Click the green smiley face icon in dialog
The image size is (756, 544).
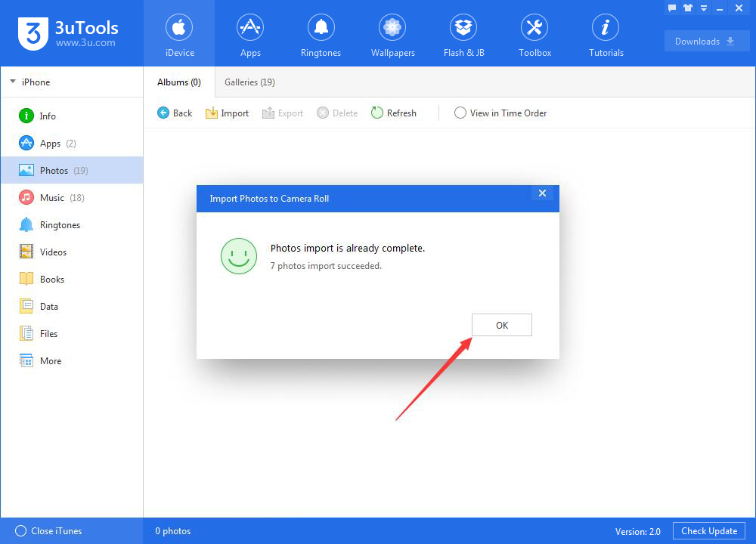pos(239,256)
